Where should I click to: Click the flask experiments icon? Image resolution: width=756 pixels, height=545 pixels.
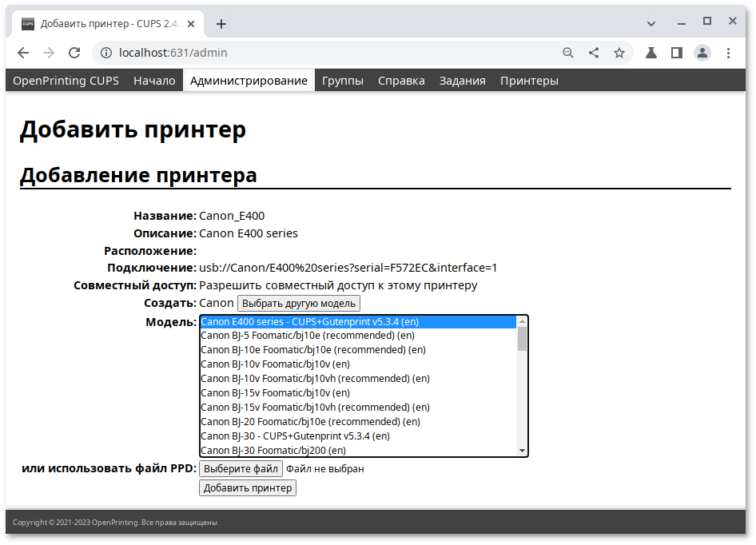(x=651, y=52)
